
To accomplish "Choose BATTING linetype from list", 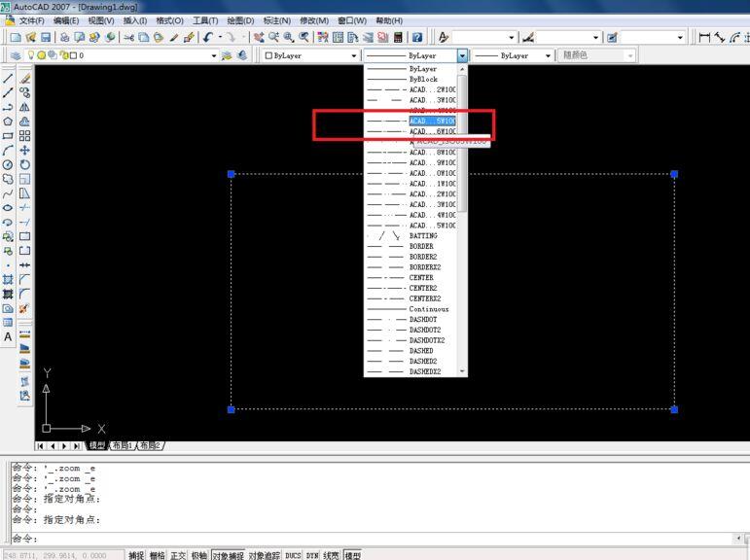I will point(411,236).
